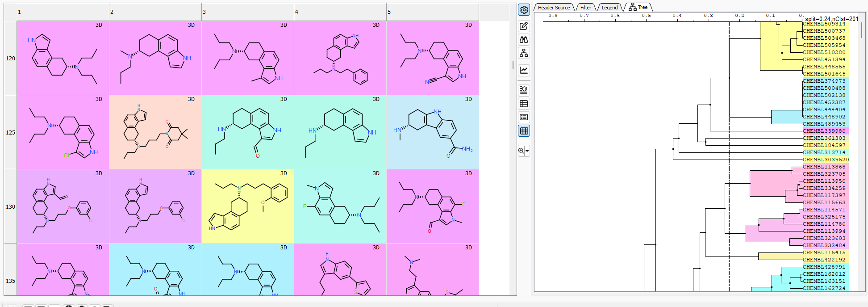
Task: Select the peach glutarimide molecule in row 125
Action: (x=155, y=132)
